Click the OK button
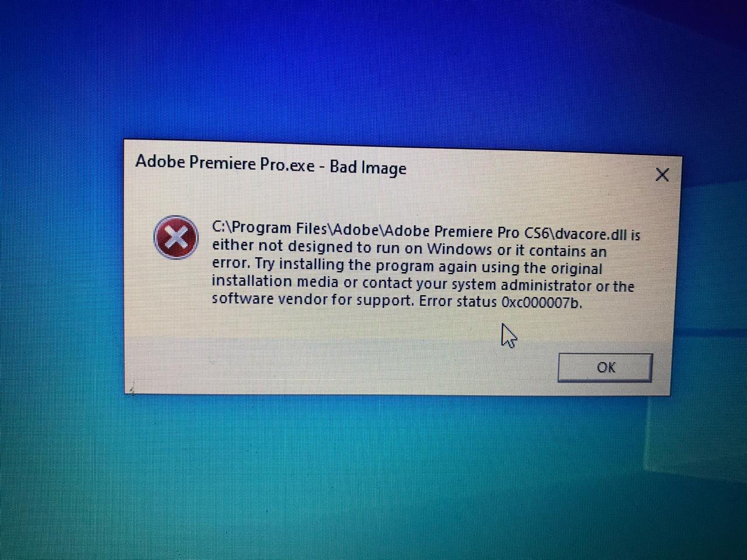This screenshot has width=747, height=560. tap(605, 367)
